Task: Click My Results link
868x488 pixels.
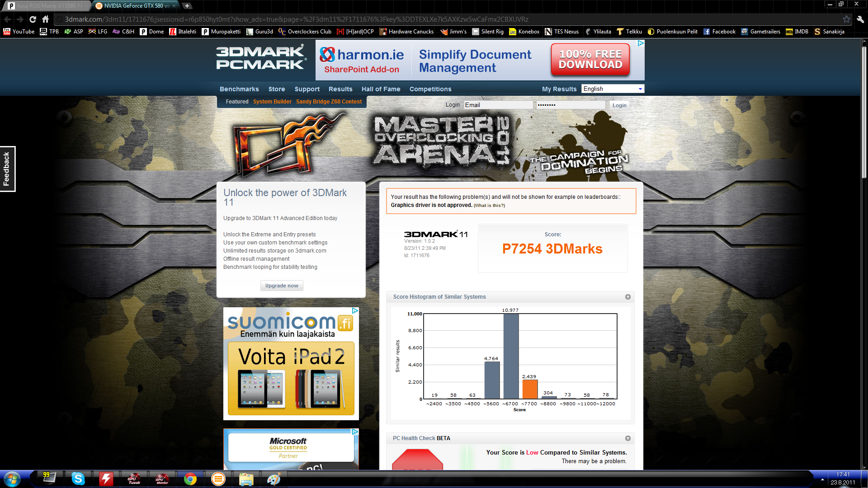Action: (559, 89)
